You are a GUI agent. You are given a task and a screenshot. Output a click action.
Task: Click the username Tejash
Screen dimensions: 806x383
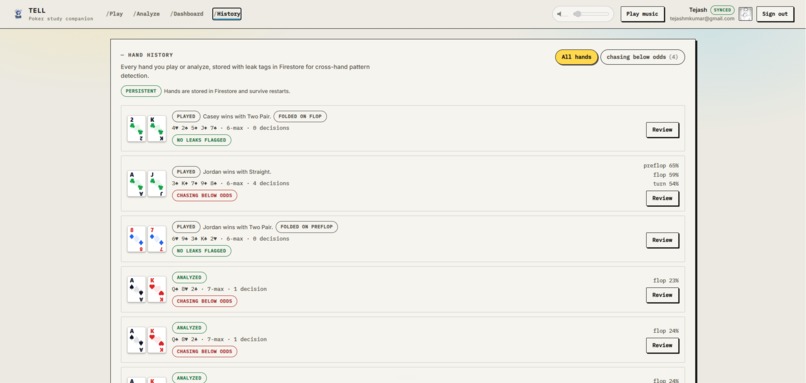698,10
